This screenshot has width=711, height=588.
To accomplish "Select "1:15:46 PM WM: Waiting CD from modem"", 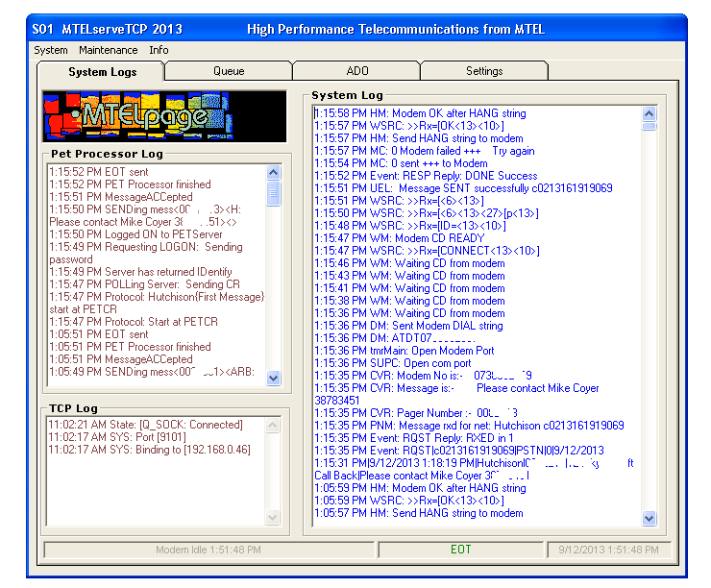I will [410, 263].
